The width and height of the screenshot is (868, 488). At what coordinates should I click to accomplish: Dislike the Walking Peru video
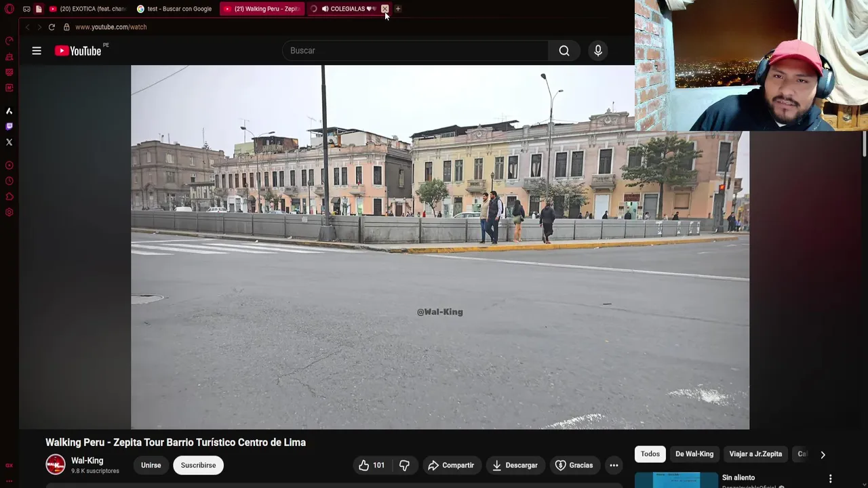(405, 466)
